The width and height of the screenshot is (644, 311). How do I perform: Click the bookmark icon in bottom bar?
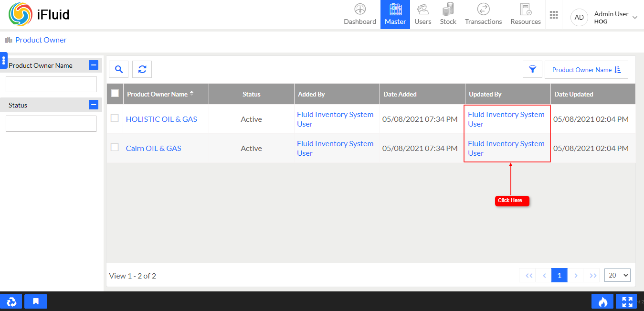coord(36,301)
